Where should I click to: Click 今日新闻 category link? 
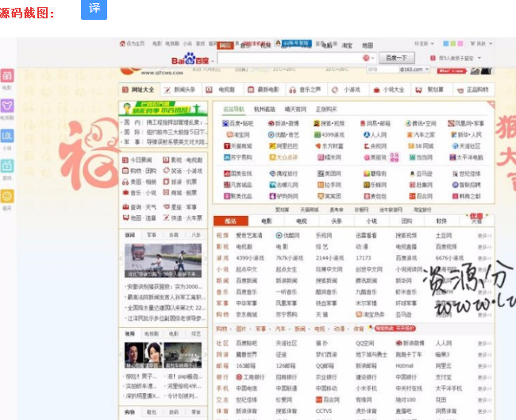pos(137,160)
